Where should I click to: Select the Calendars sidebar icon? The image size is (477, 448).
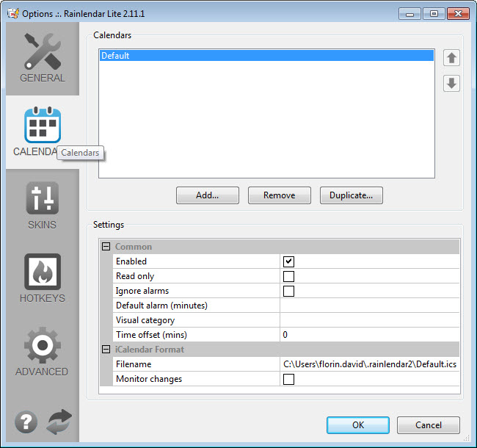43,125
